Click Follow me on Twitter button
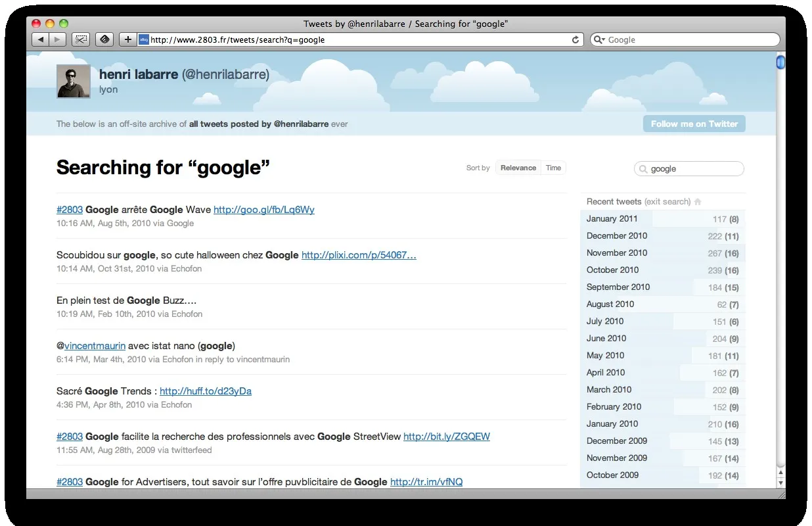 click(x=694, y=124)
